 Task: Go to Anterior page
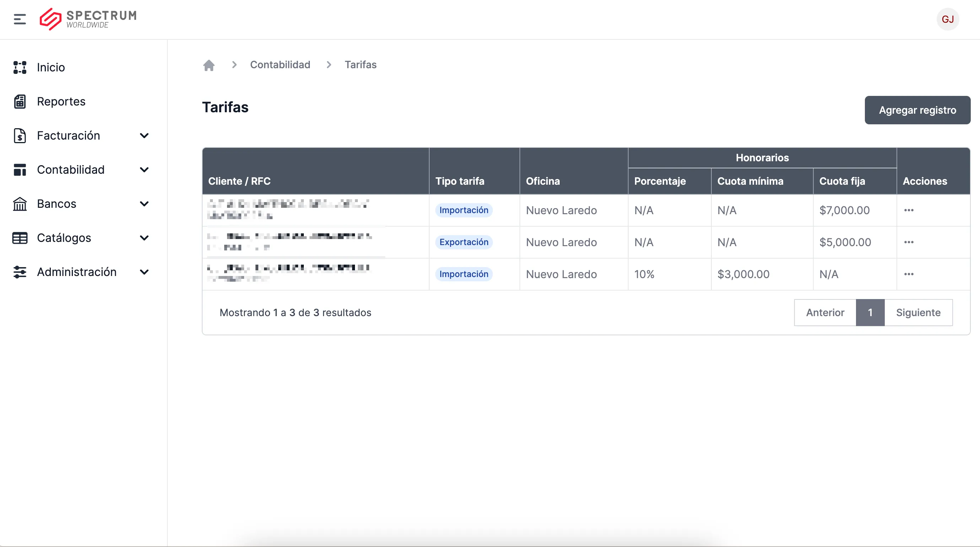(825, 313)
